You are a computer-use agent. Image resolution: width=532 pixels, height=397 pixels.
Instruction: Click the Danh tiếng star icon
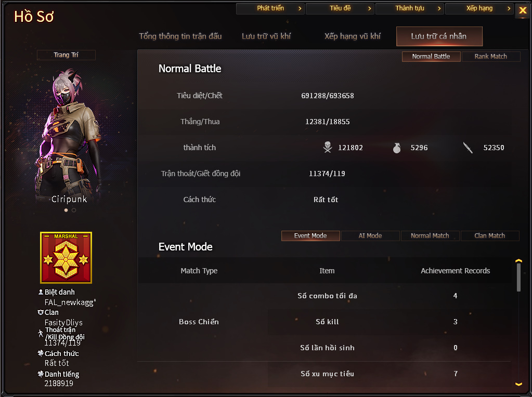(41, 374)
